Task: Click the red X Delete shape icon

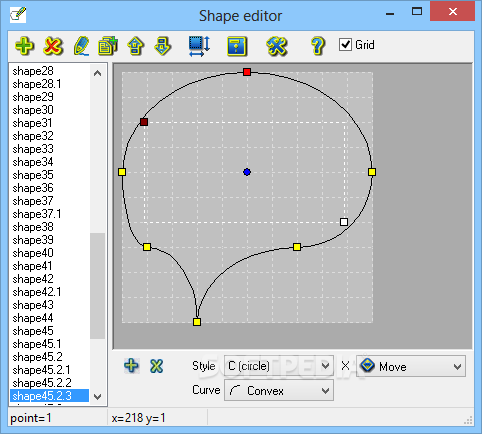Action: tap(53, 46)
